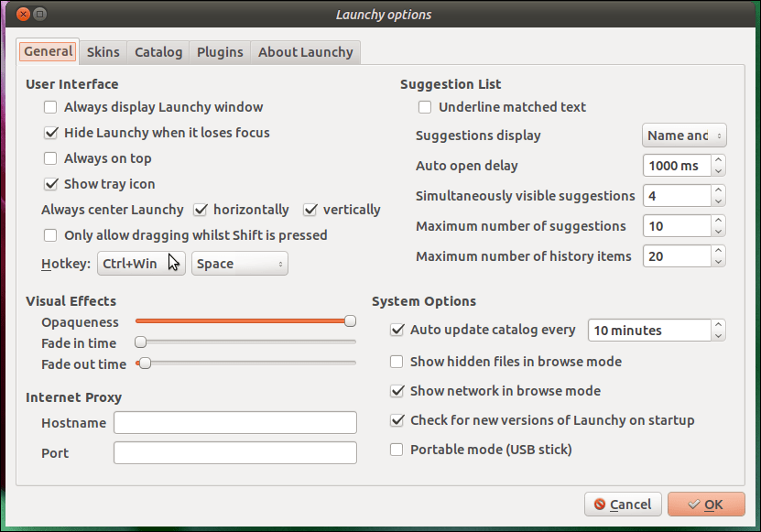Disable auto update catalog
Image resolution: width=761 pixels, height=532 pixels.
pyautogui.click(x=397, y=331)
